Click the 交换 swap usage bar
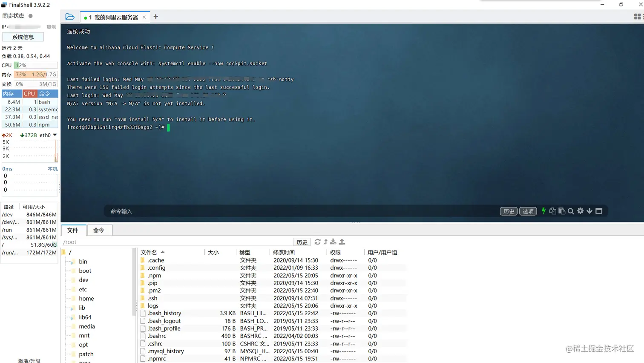This screenshot has width=644, height=363. click(36, 84)
